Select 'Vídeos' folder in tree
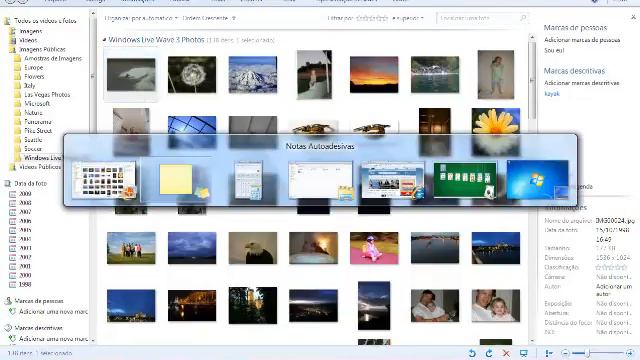This screenshot has height=360, width=640. click(x=28, y=40)
